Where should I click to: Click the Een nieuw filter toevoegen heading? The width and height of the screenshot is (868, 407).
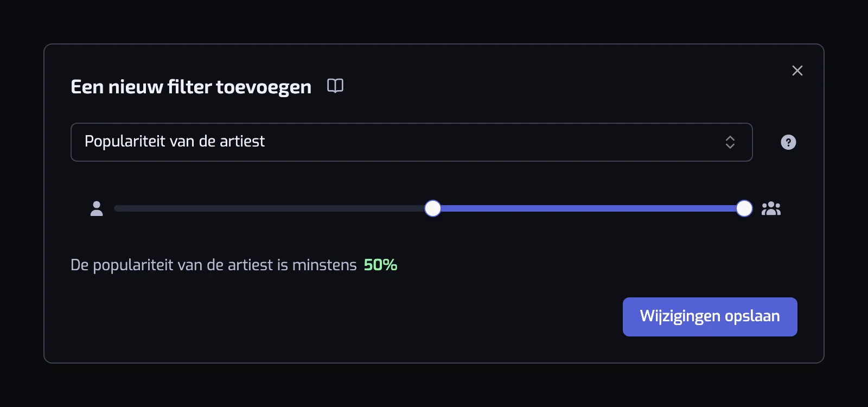click(191, 87)
